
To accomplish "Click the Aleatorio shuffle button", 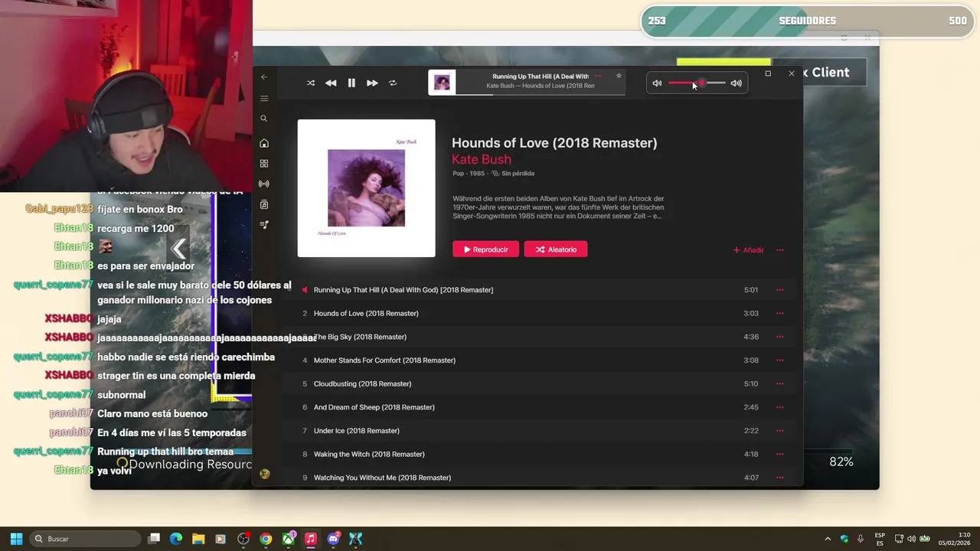I will point(556,249).
